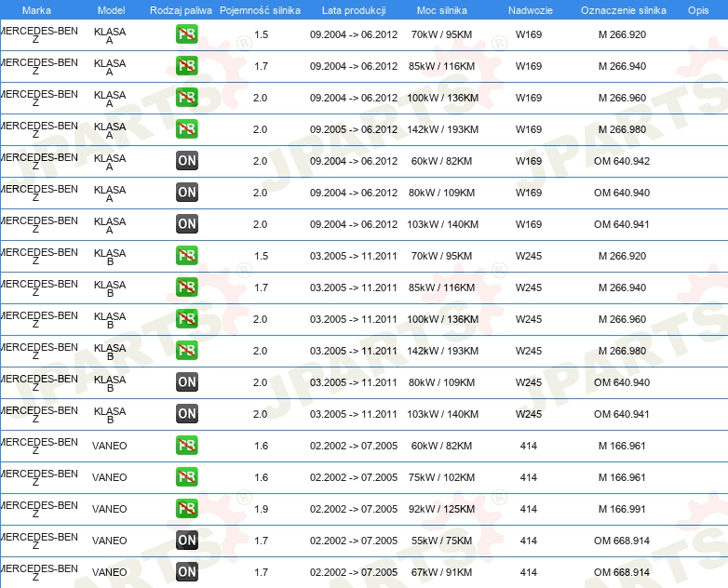Click petrol fuel icon in M 266.960 W169 row

186,97
